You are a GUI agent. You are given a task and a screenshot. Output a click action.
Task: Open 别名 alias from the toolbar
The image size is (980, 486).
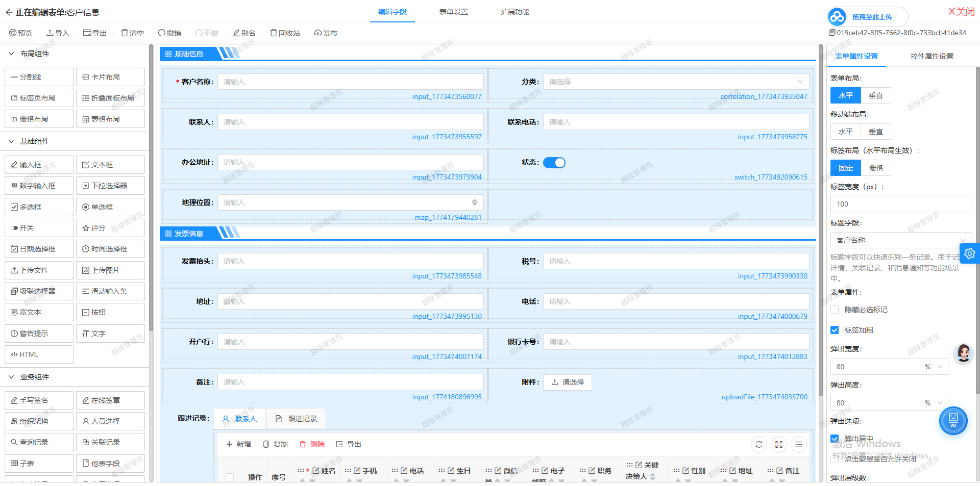point(244,33)
